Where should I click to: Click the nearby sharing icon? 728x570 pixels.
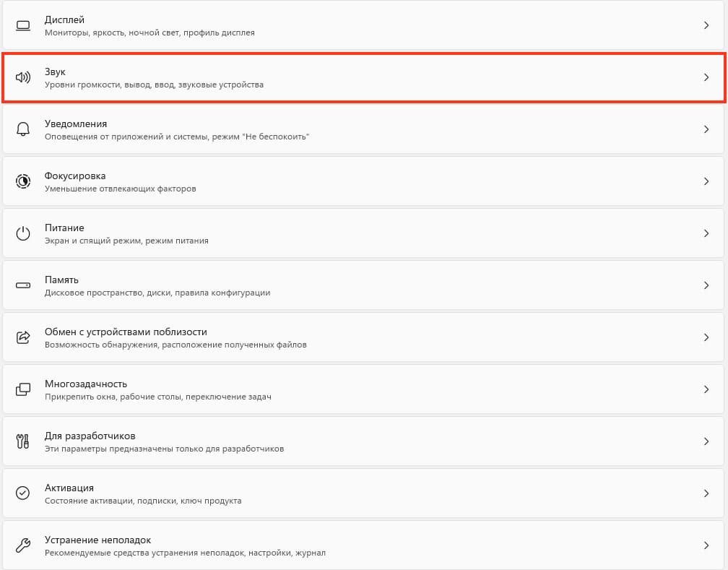click(x=23, y=337)
